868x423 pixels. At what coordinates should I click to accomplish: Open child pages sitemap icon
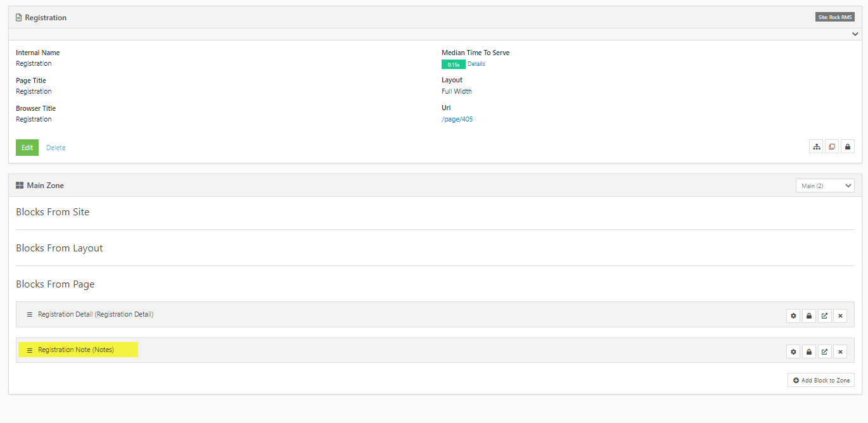(817, 147)
